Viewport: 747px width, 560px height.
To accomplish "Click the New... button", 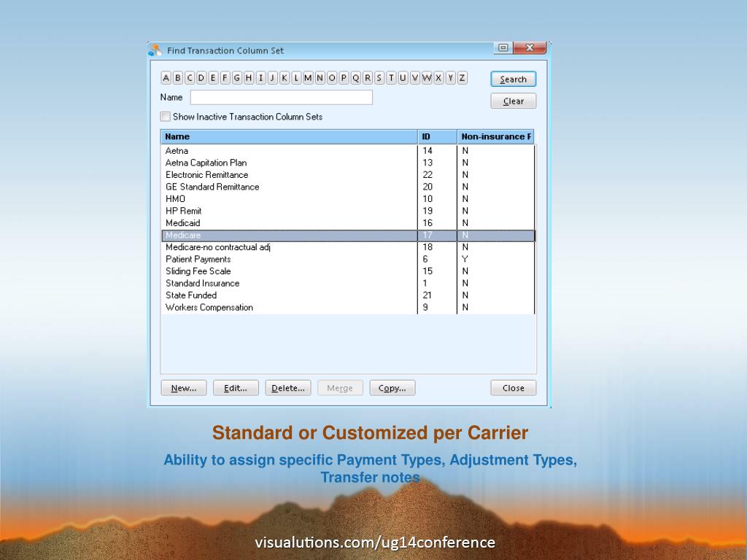I will click(x=184, y=388).
